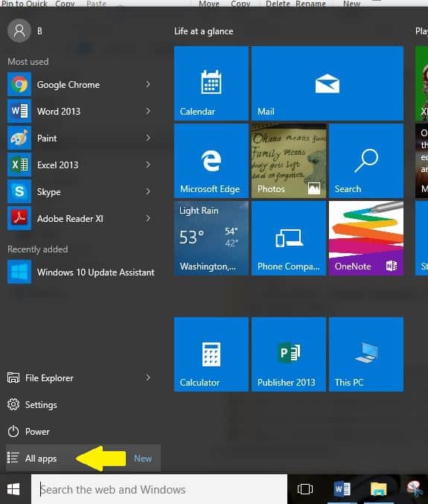Image resolution: width=428 pixels, height=504 pixels.
Task: Open the Photos tile
Action: click(289, 161)
